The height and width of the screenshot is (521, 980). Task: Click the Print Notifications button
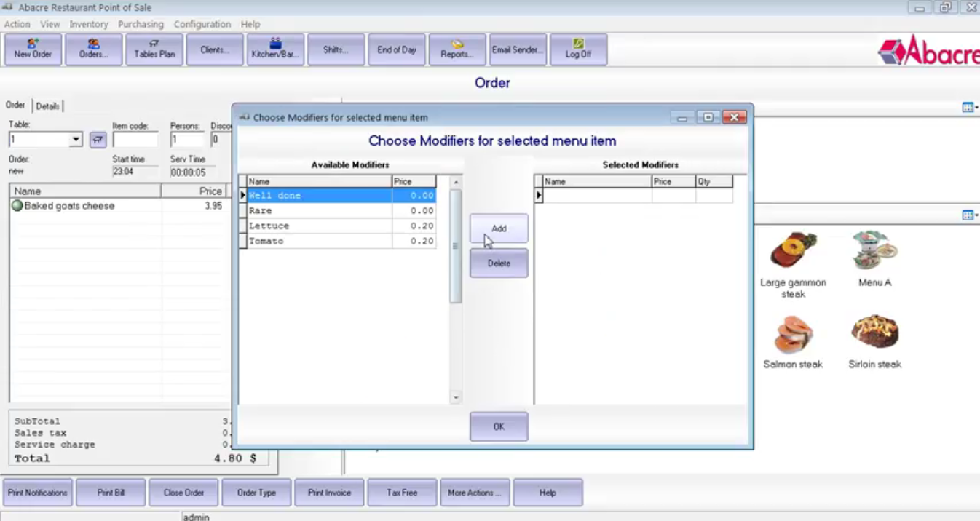click(x=38, y=493)
